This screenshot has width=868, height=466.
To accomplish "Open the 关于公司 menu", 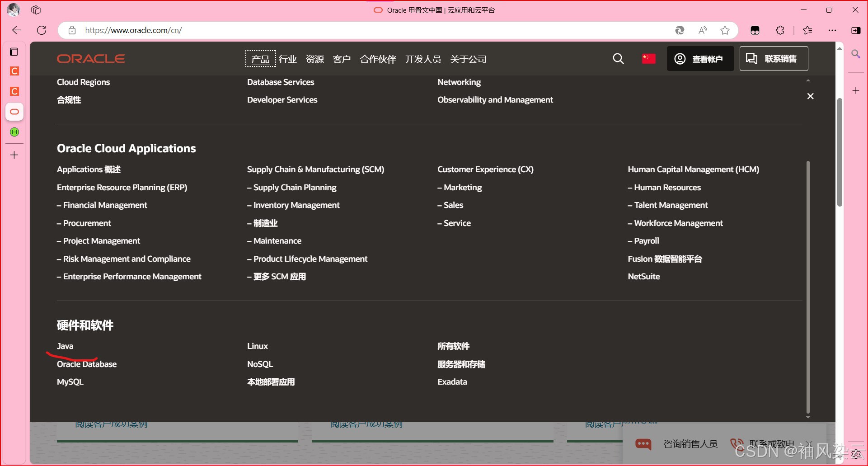I will click(x=468, y=59).
